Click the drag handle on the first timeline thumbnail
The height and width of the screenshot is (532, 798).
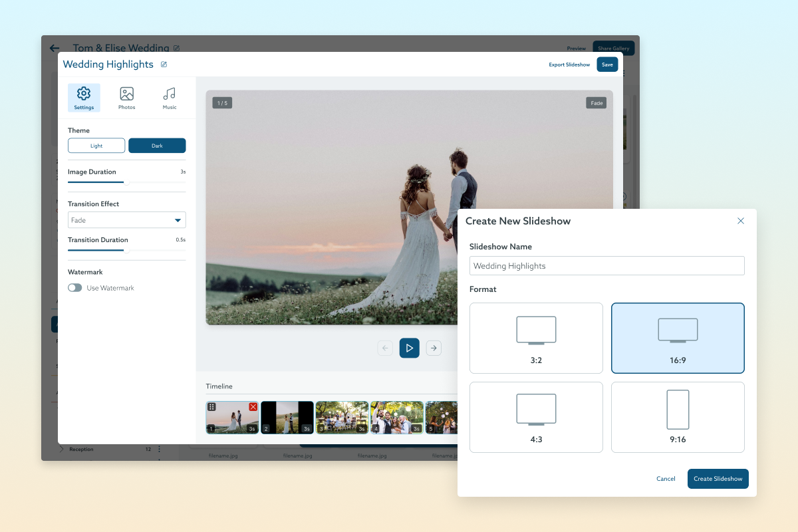[x=211, y=406]
